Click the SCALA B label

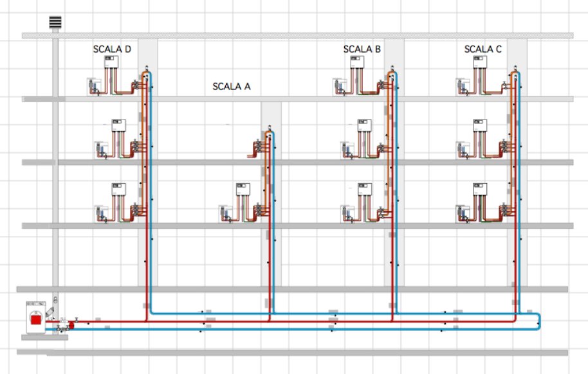(x=362, y=49)
